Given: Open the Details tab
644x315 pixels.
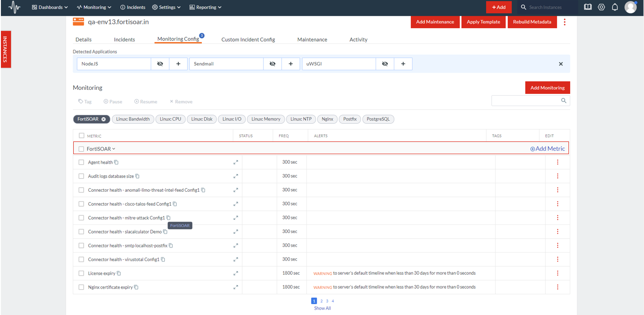Looking at the screenshot, I should point(83,39).
